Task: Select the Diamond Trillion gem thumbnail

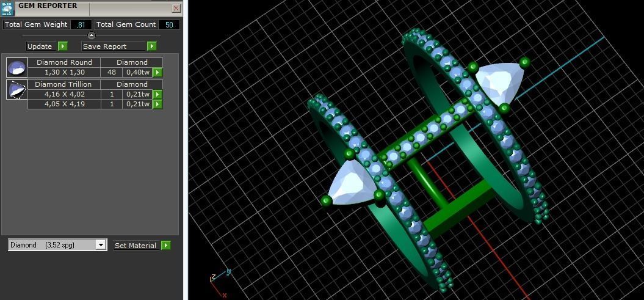Action: tap(17, 90)
